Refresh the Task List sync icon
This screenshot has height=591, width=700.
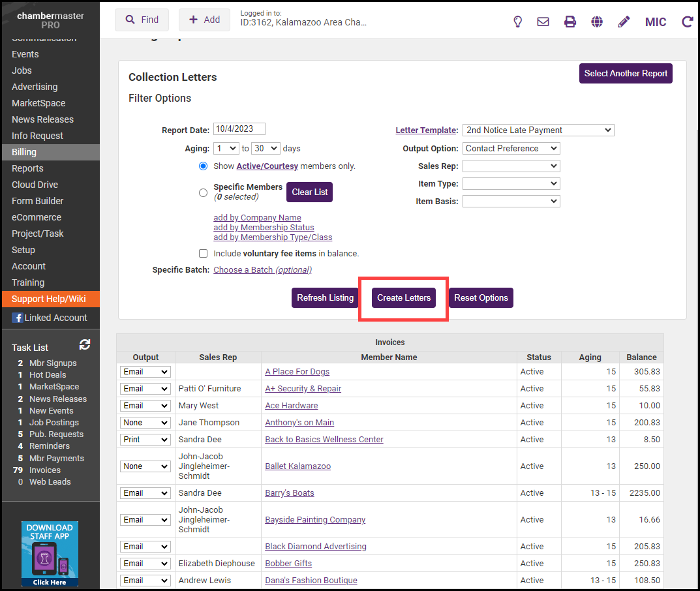point(84,344)
